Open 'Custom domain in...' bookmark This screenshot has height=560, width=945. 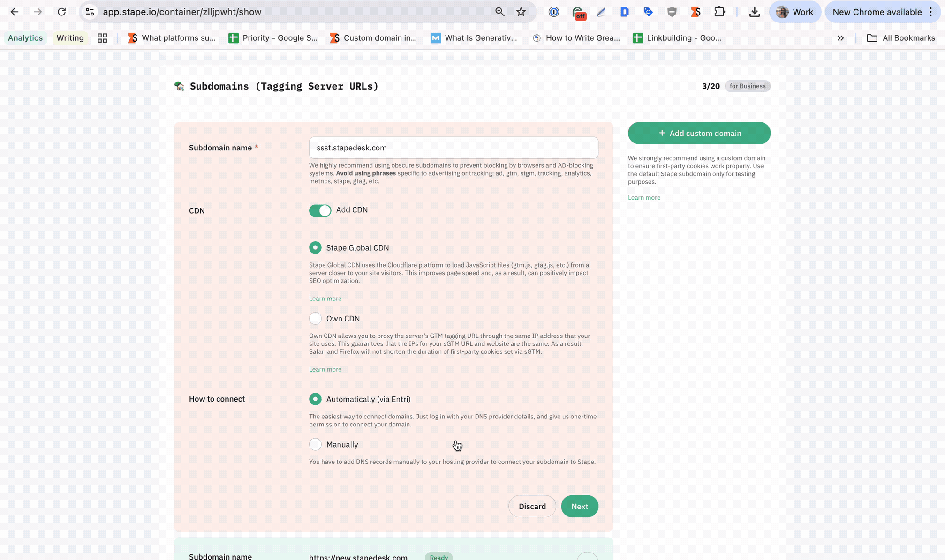[x=373, y=38]
